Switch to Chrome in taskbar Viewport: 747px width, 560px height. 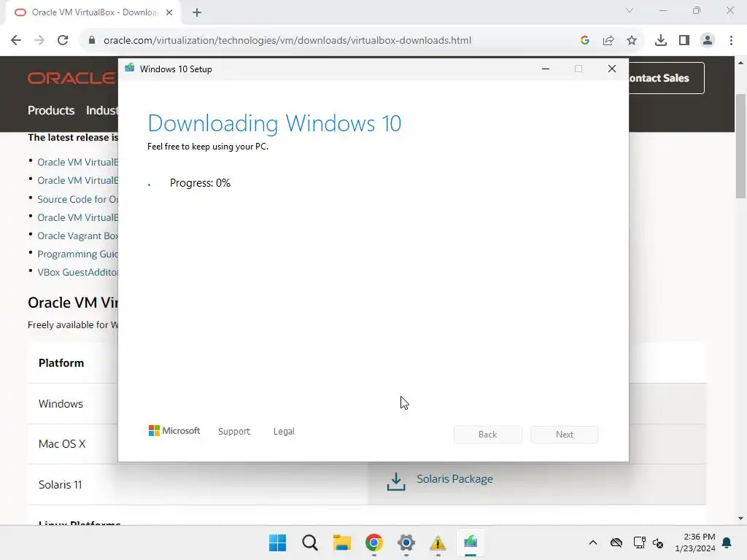click(x=374, y=542)
